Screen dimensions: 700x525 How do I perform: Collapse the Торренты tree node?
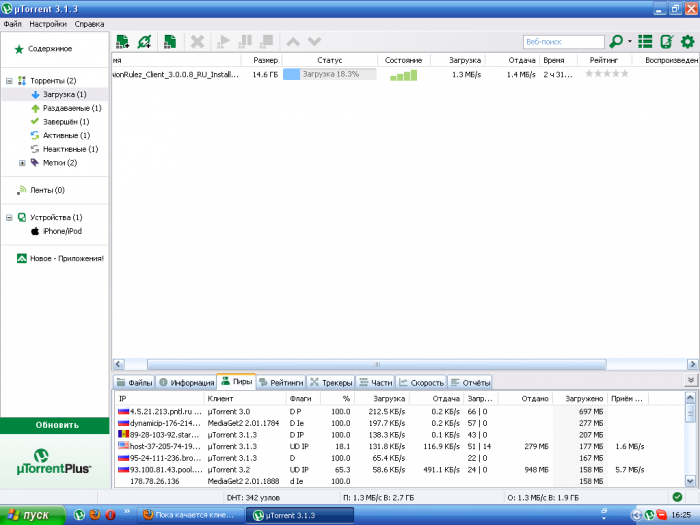(9, 81)
